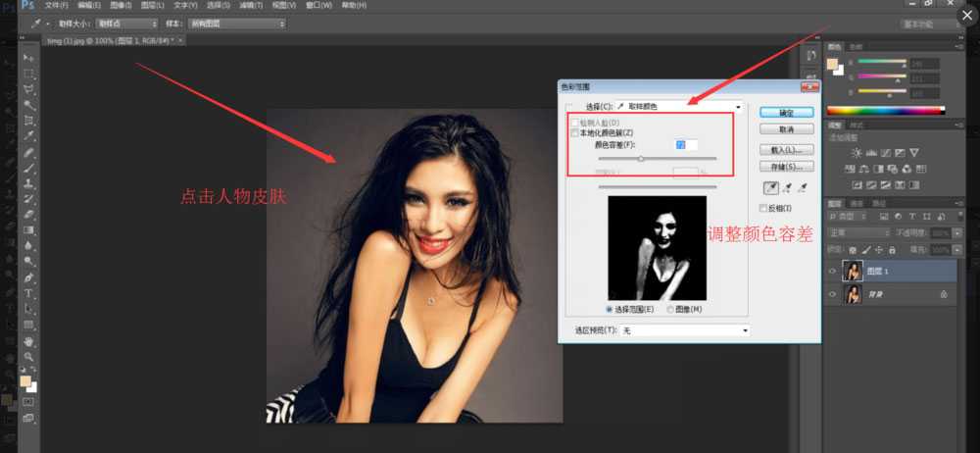
Task: Select the Rectangle shape tool
Action: [29, 325]
